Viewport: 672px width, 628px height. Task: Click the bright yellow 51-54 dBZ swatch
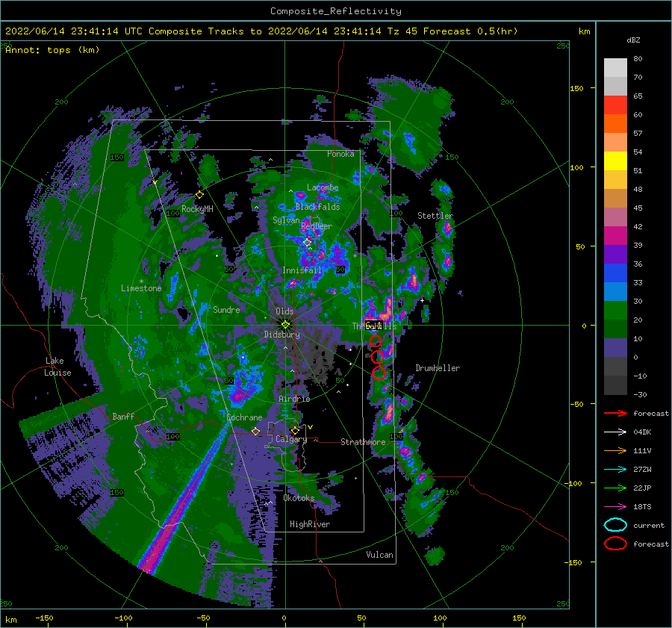pos(615,161)
